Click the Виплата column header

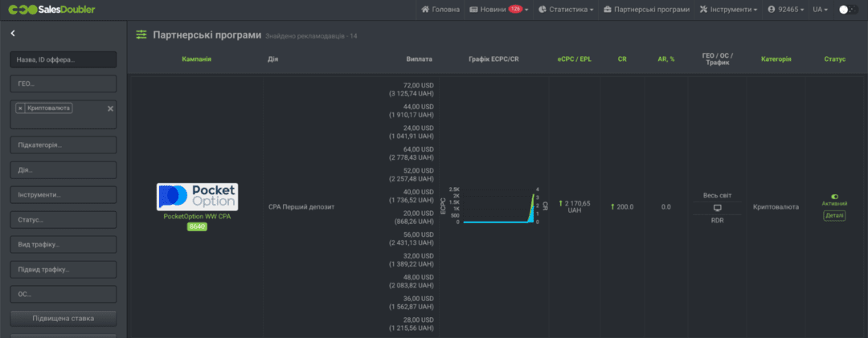[x=419, y=59]
